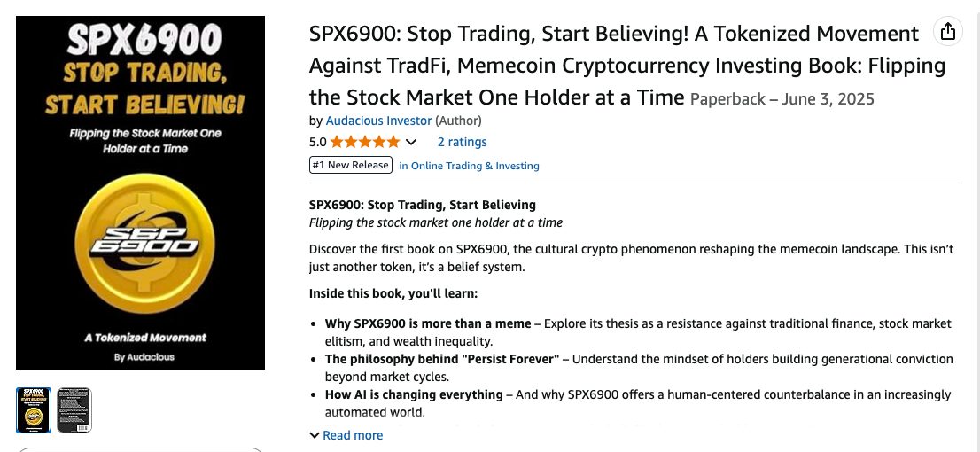Click the "Why SPX6900 is more than a meme" bullet
Viewport: 980px width, 452px height.
pos(428,323)
